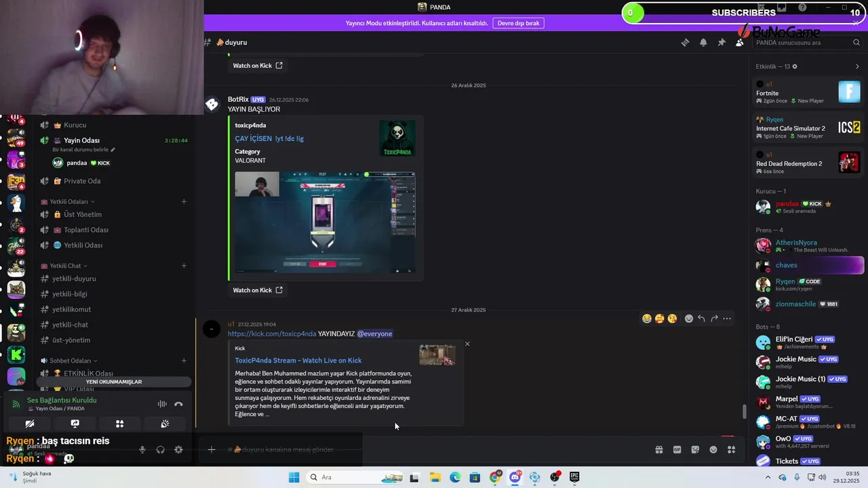Collapse the Sohbet Odaları category
Screen dimensions: 868x488
click(x=69, y=361)
